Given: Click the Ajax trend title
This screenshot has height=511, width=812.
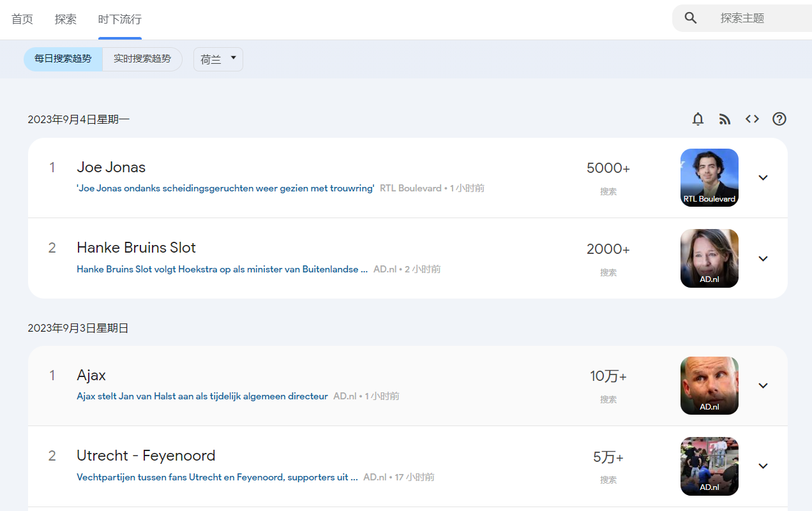Looking at the screenshot, I should pyautogui.click(x=91, y=375).
